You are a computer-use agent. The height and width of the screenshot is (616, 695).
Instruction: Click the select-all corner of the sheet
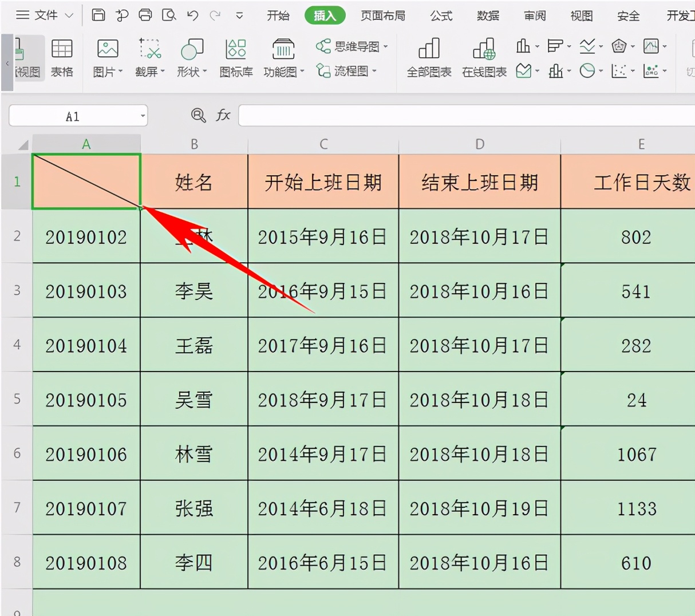(x=23, y=145)
